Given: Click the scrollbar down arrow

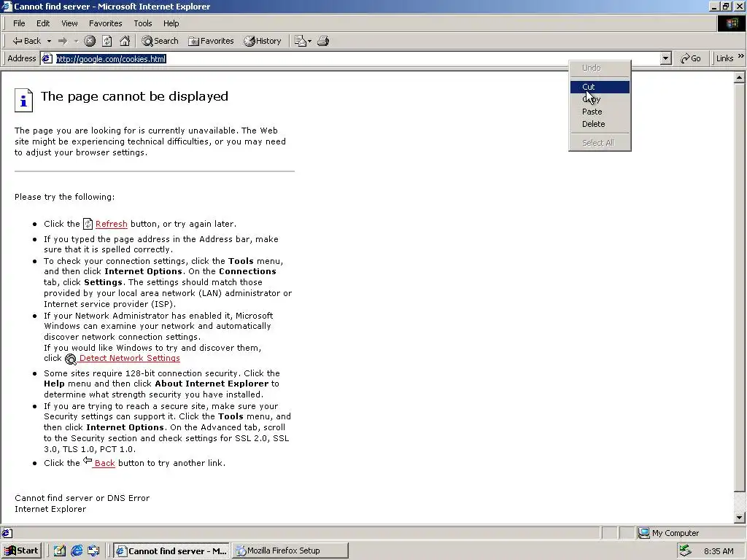Looking at the screenshot, I should tap(740, 517).
